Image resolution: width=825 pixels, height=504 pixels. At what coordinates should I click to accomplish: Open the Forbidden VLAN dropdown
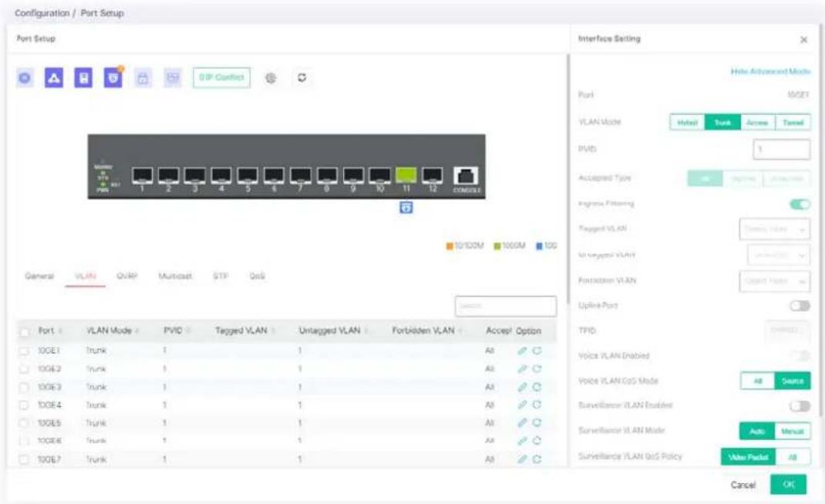click(774, 281)
